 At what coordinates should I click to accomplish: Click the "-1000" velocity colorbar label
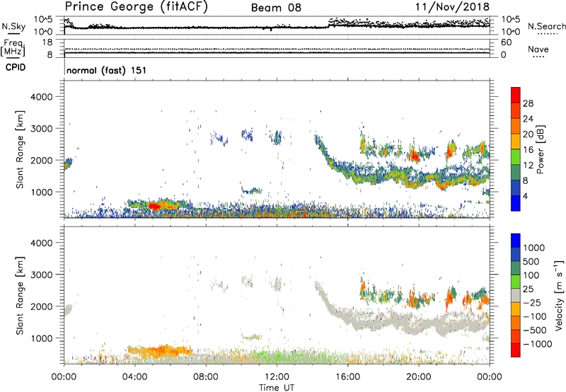(x=537, y=344)
